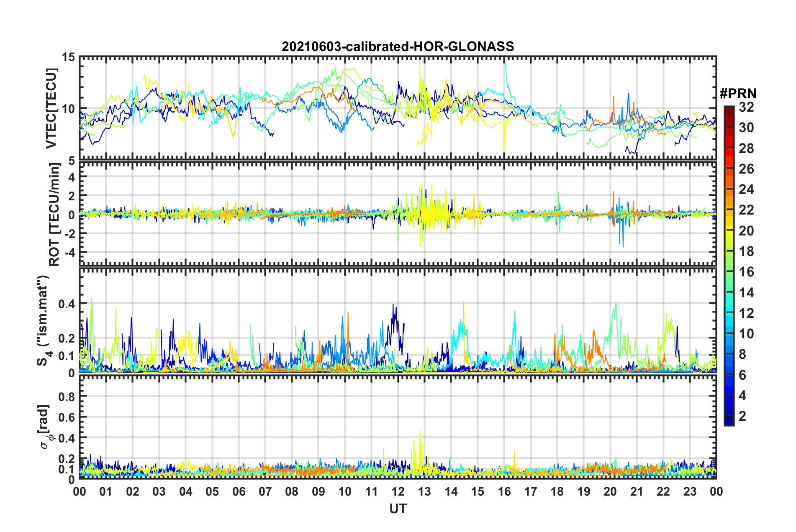Click the "07" hour tick on UT axis
The height and width of the screenshot is (532, 796).
point(265,491)
